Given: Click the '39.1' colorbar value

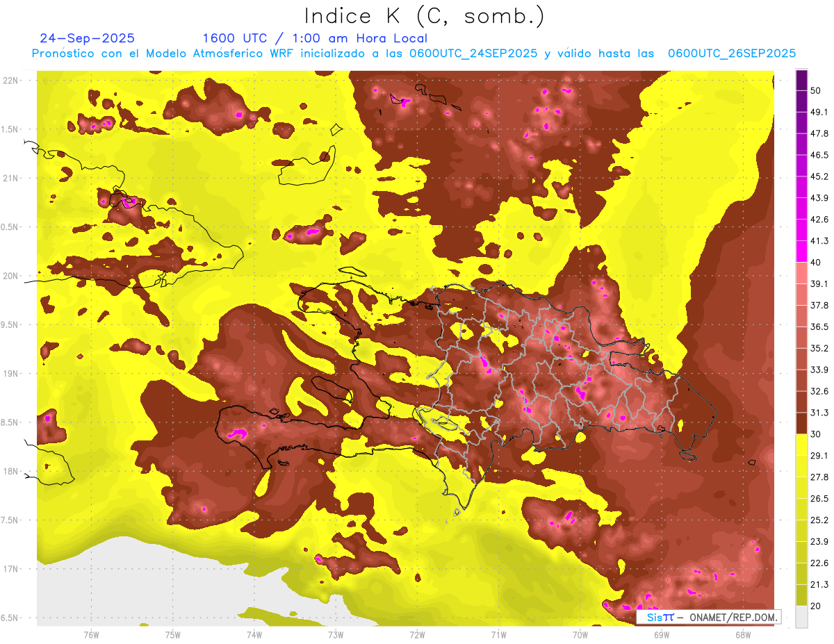Looking at the screenshot, I should (x=819, y=283).
